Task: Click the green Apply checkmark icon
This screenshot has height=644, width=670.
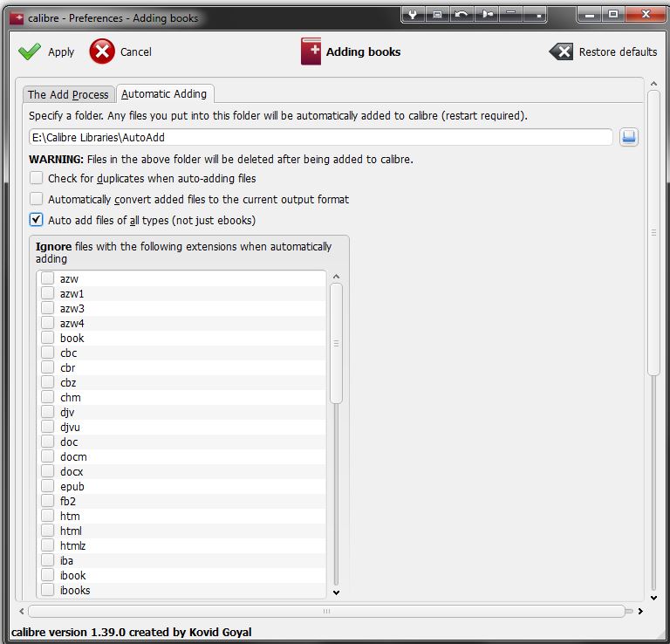Action: [30, 51]
